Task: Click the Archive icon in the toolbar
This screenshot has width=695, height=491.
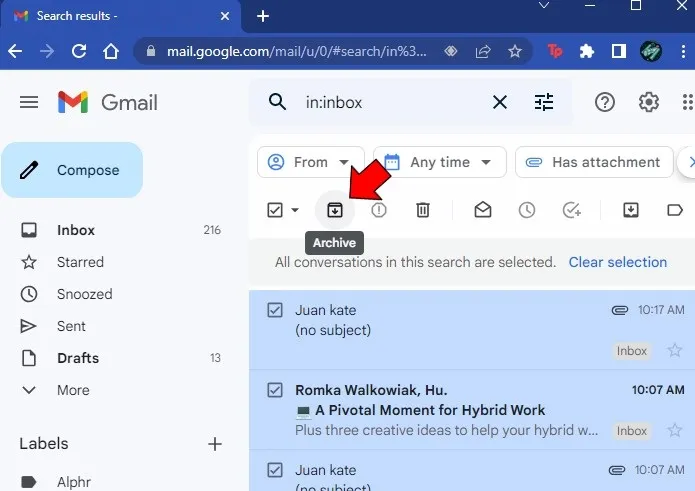Action: tap(335, 210)
